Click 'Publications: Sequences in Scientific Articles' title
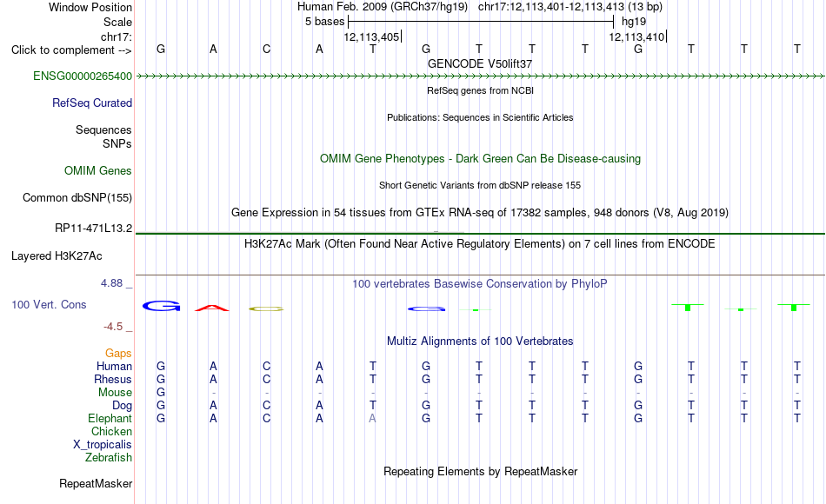 pos(480,117)
